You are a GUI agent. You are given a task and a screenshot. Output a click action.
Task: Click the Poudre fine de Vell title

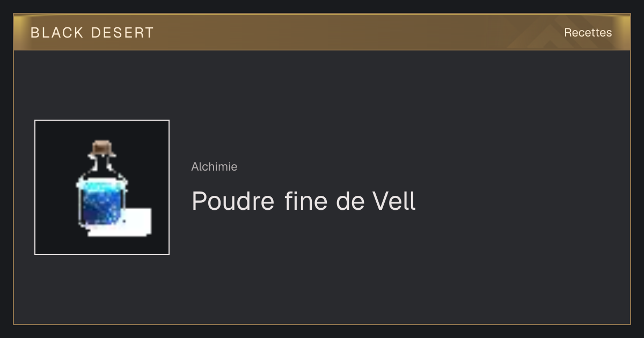pyautogui.click(x=304, y=202)
